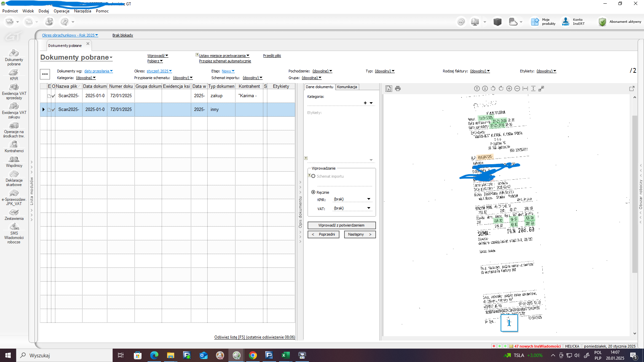Zoom in on the document preview
This screenshot has width=644, height=362.
(x=509, y=88)
